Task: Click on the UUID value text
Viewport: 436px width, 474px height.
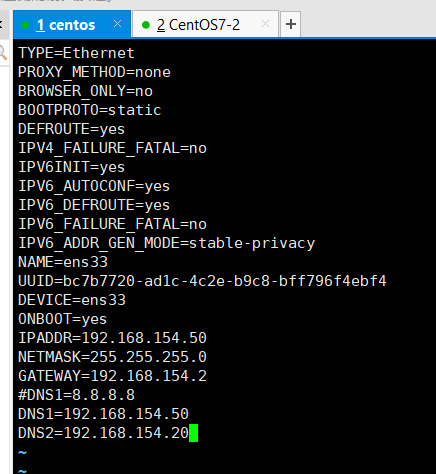Action: tap(225, 281)
